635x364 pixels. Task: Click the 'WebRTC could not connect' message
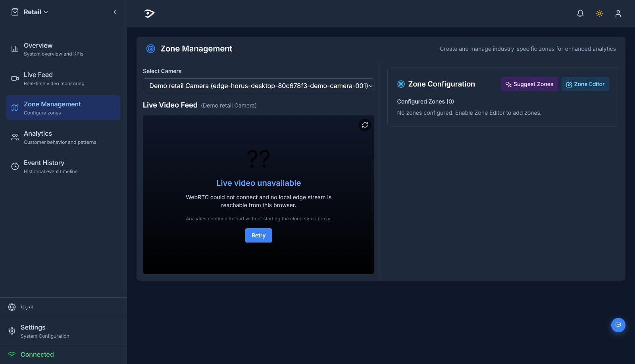pos(258,201)
